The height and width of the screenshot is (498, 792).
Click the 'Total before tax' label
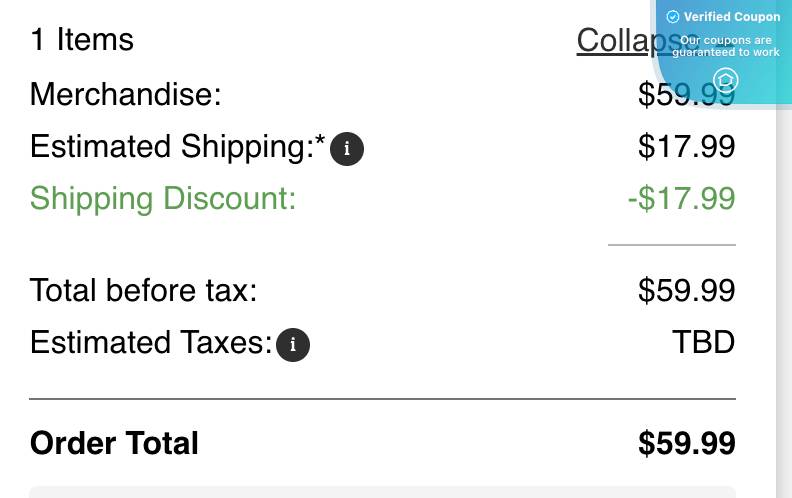143,290
